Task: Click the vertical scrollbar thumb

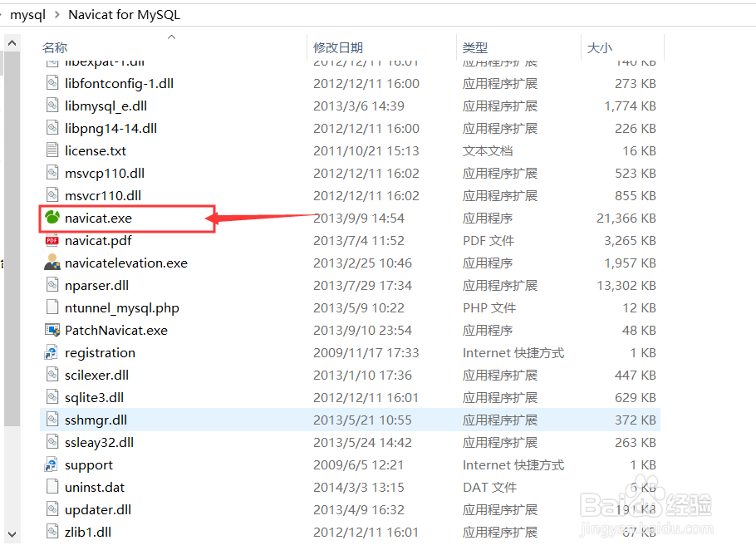Action: [12, 238]
